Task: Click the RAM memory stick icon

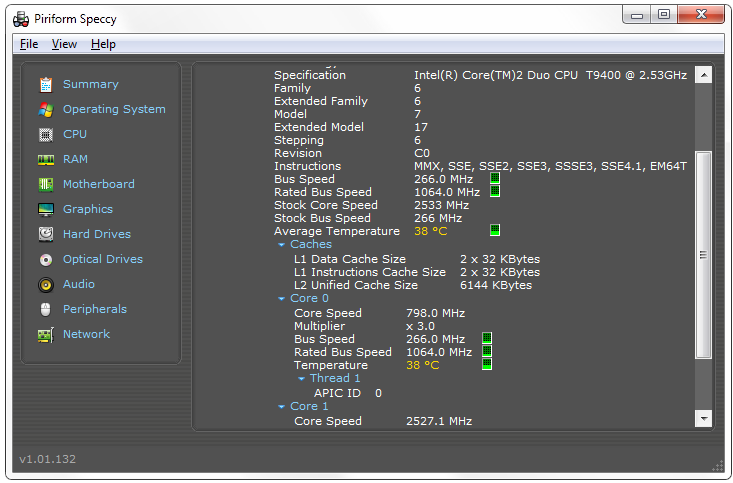Action: tap(46, 160)
